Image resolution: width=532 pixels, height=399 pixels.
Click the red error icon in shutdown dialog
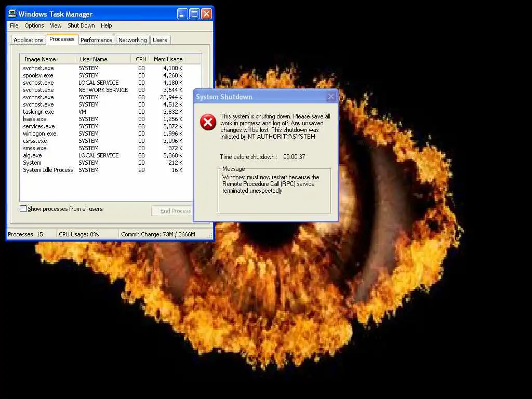(x=208, y=122)
